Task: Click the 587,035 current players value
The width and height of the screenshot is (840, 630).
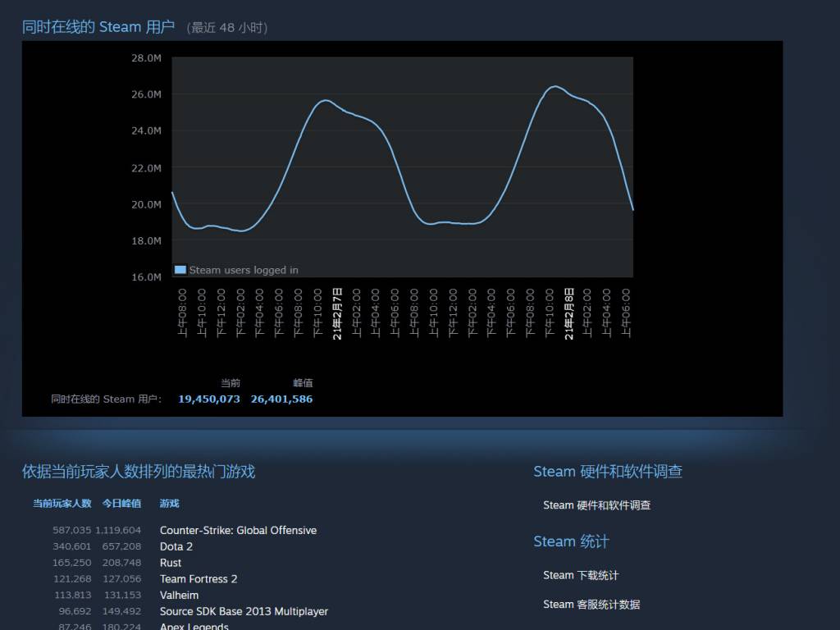Action: pyautogui.click(x=72, y=531)
